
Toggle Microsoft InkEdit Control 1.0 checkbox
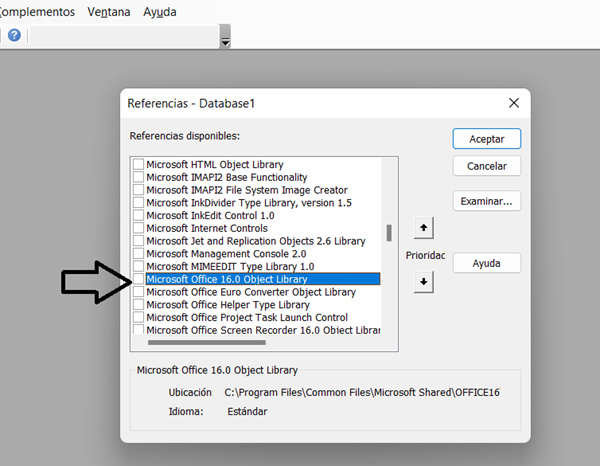click(x=139, y=216)
